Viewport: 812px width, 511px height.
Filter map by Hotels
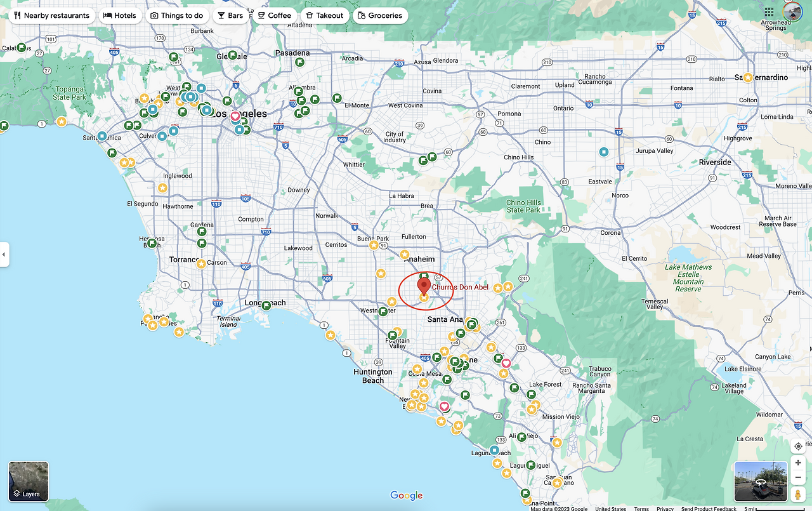tap(120, 15)
